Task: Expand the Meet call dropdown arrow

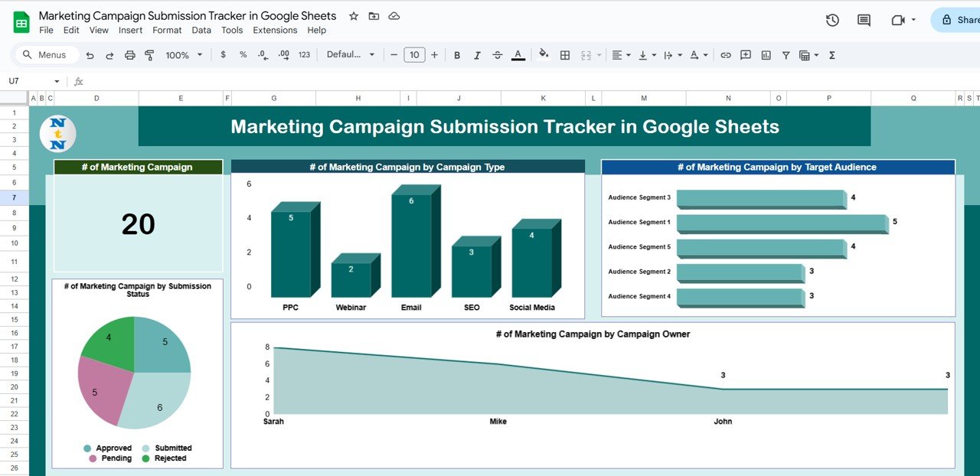Action: coord(913,20)
